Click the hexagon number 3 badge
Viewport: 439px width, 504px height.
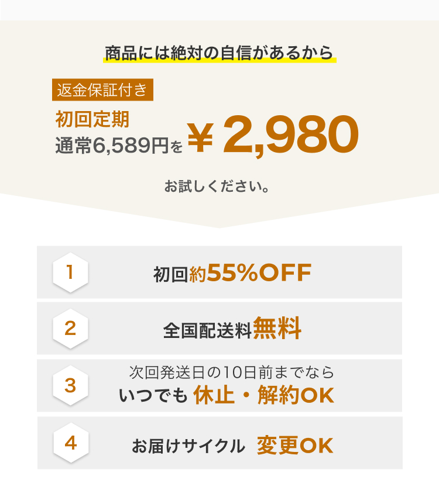pos(70,385)
